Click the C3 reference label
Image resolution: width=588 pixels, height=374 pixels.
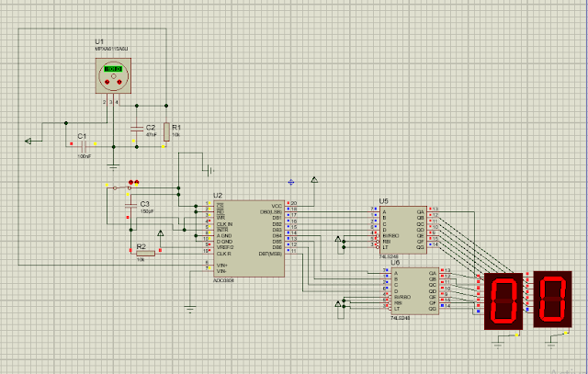coord(145,204)
